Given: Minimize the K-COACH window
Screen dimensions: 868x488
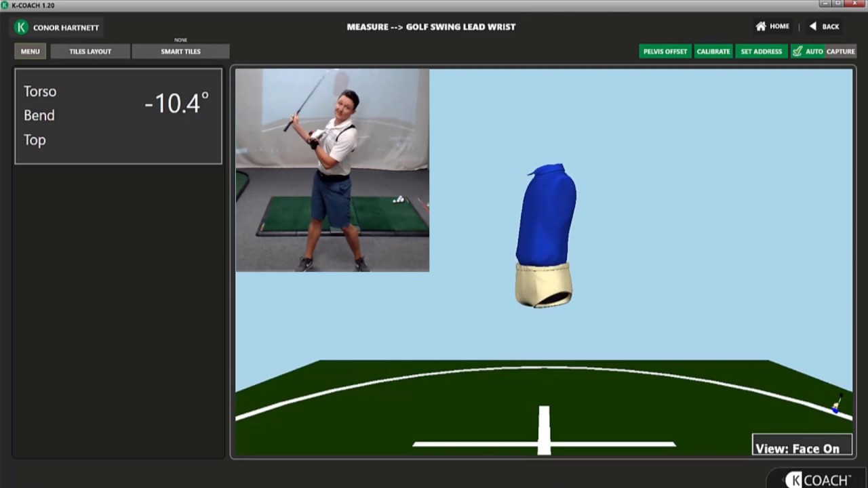Looking at the screenshot, I should click(825, 4).
